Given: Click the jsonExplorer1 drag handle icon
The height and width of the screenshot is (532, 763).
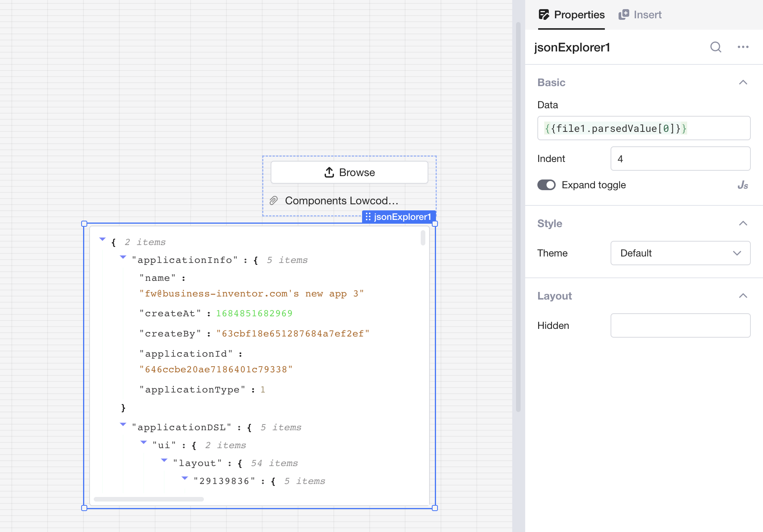Looking at the screenshot, I should pos(368,217).
